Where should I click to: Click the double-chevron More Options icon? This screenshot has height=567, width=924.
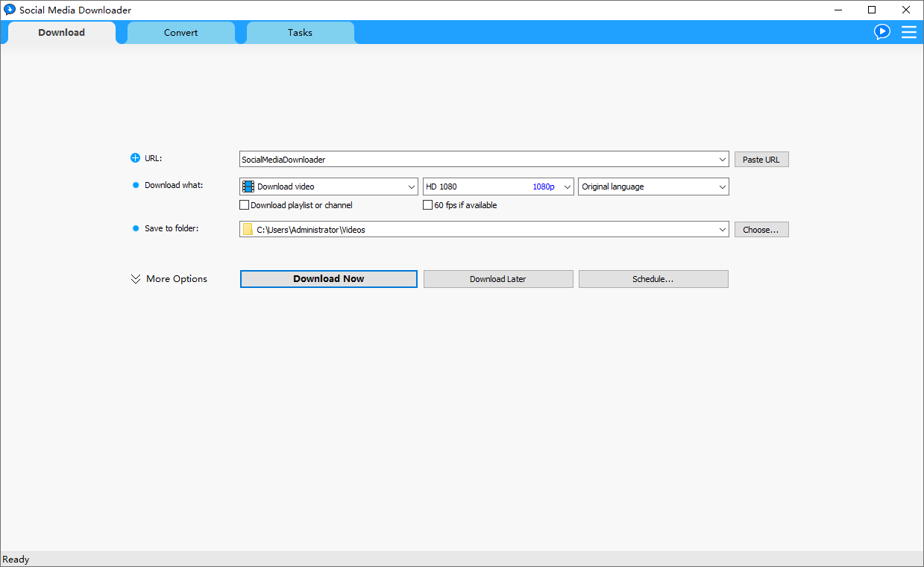[x=136, y=279]
